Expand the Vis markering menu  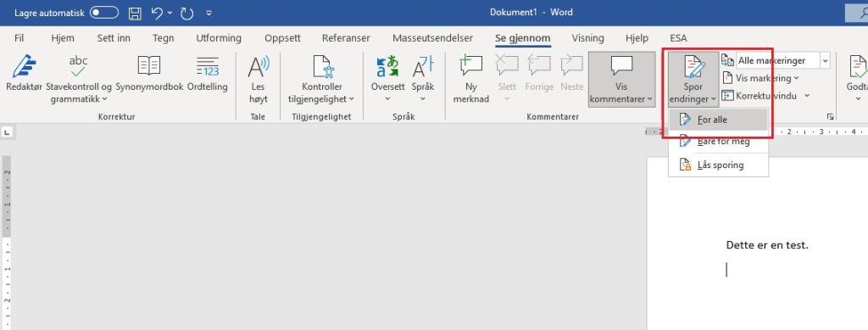coord(760,78)
